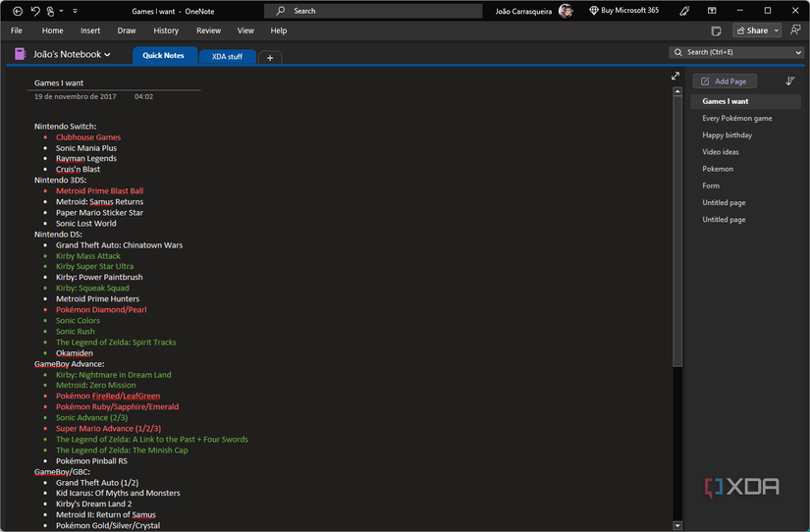Open the File menu
Viewport: 810px width, 532px height.
[x=17, y=30]
